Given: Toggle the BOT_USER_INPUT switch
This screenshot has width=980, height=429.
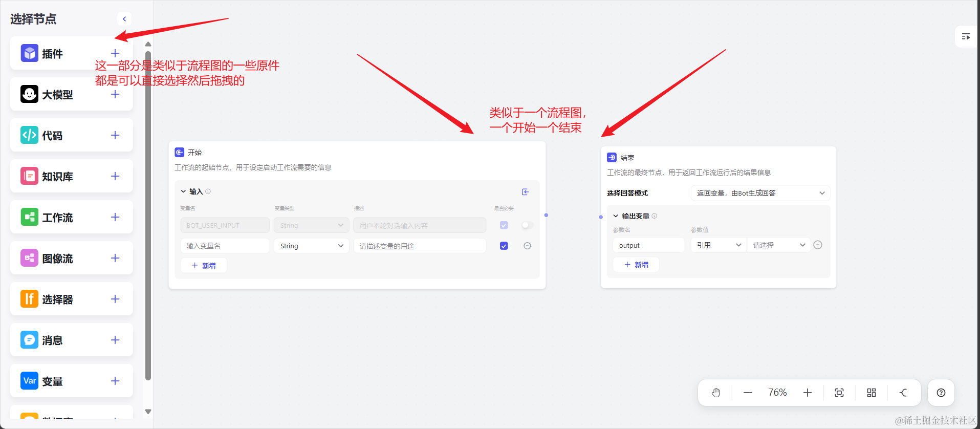Looking at the screenshot, I should pyautogui.click(x=527, y=225).
